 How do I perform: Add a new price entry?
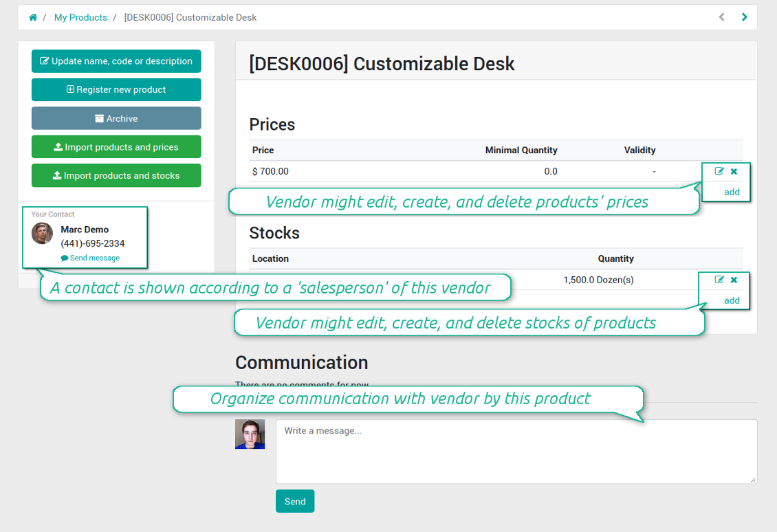pyautogui.click(x=732, y=192)
